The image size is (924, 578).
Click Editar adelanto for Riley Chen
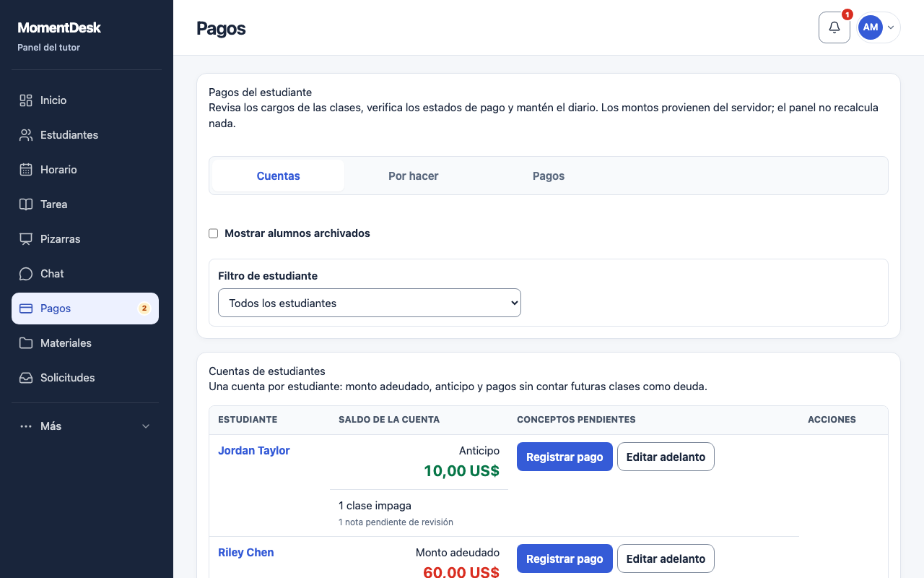[666, 558]
